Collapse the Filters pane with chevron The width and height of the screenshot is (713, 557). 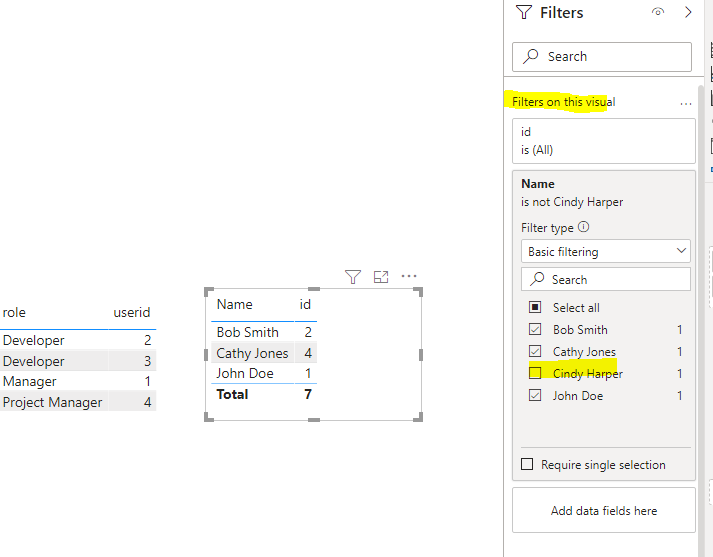[688, 12]
